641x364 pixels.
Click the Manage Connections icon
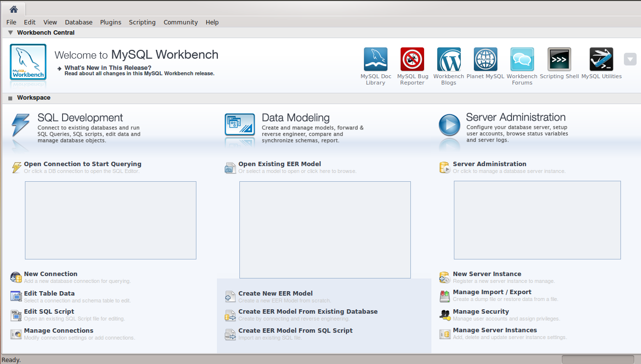point(16,334)
